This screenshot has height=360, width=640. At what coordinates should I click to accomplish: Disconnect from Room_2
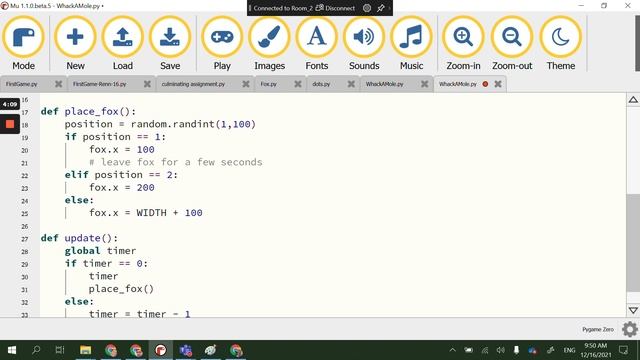tap(335, 8)
